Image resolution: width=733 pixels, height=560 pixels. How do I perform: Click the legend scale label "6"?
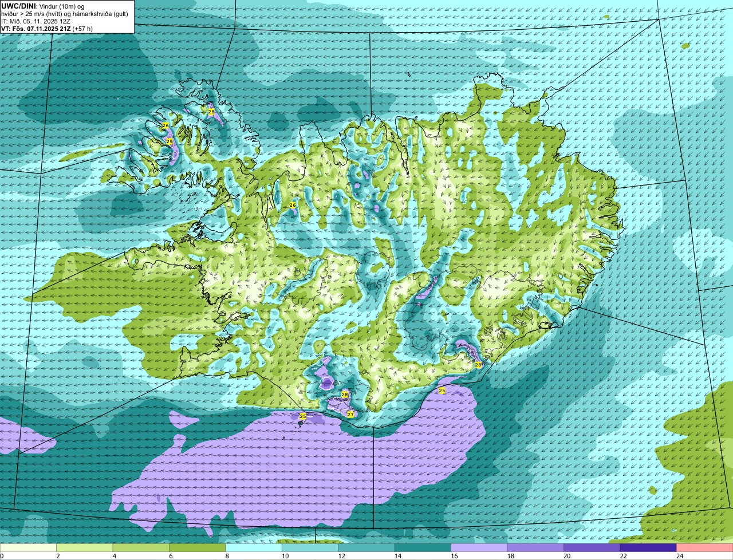(171, 556)
